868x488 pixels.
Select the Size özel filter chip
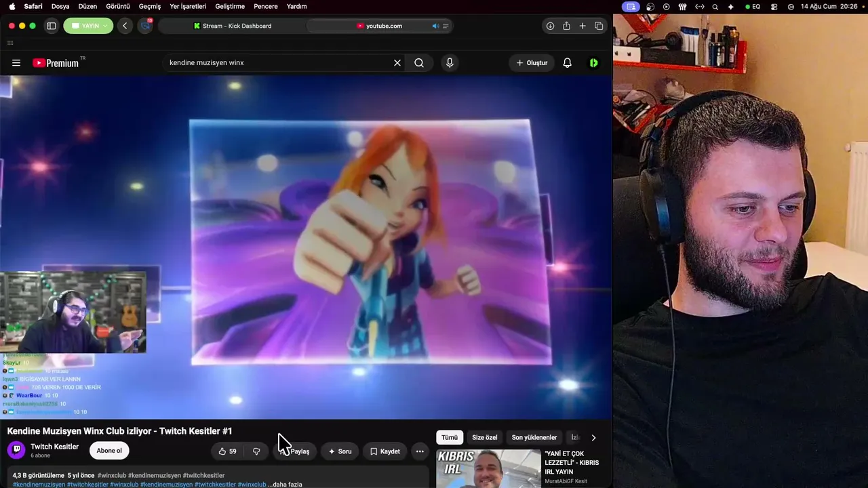[x=485, y=438]
